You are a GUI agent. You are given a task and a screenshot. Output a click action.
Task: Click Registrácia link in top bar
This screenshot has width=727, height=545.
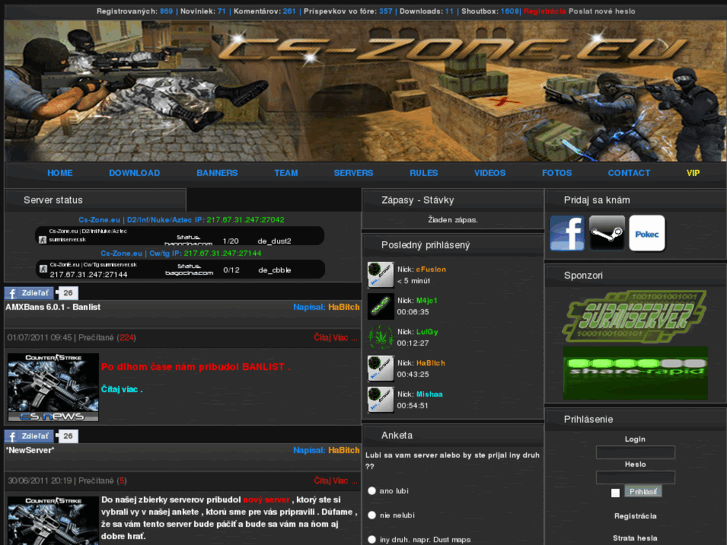545,11
